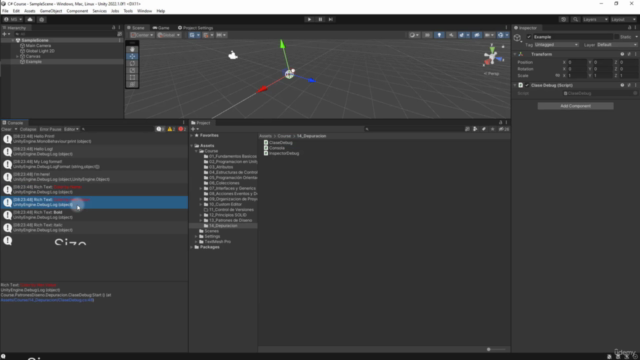Screen dimensions: 640x360
Task: Open the Global handle rotation dropdown
Action: pos(169,35)
